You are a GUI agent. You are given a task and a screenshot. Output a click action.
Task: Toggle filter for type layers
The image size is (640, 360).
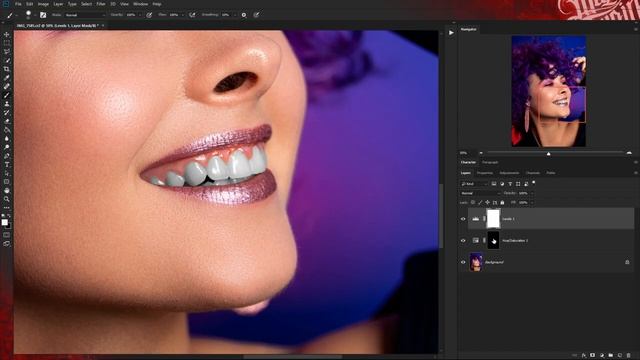[510, 184]
